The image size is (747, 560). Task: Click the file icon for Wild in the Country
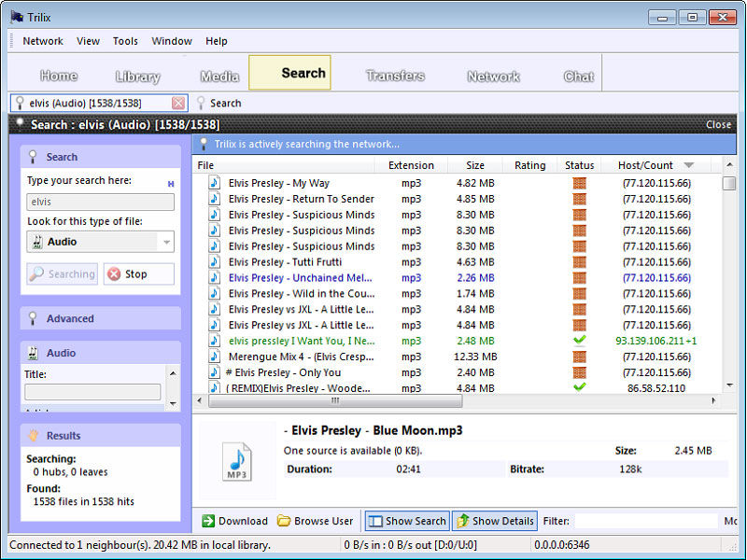pyautogui.click(x=215, y=293)
